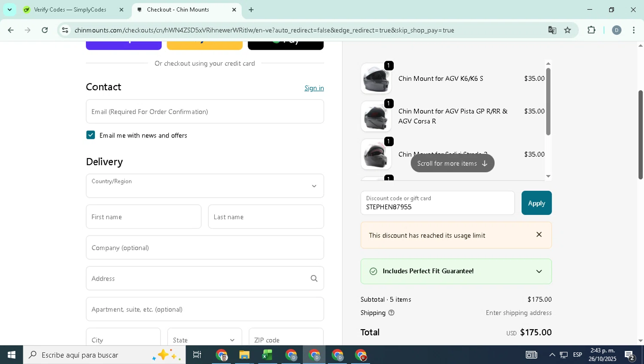Screen dimensions: 644x364
Task: Click the discount code input field
Action: point(437,203)
